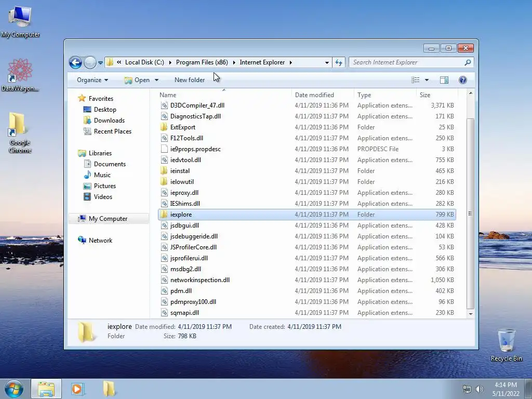Open Videos library
Screen dimensions: 532x399
(x=103, y=197)
